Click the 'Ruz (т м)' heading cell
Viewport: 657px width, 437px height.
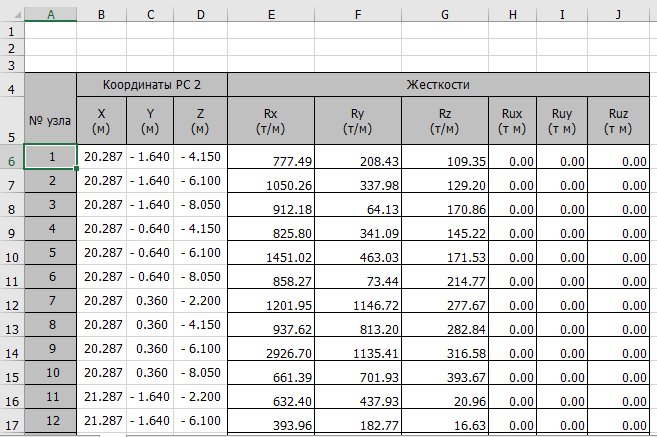[x=618, y=121]
